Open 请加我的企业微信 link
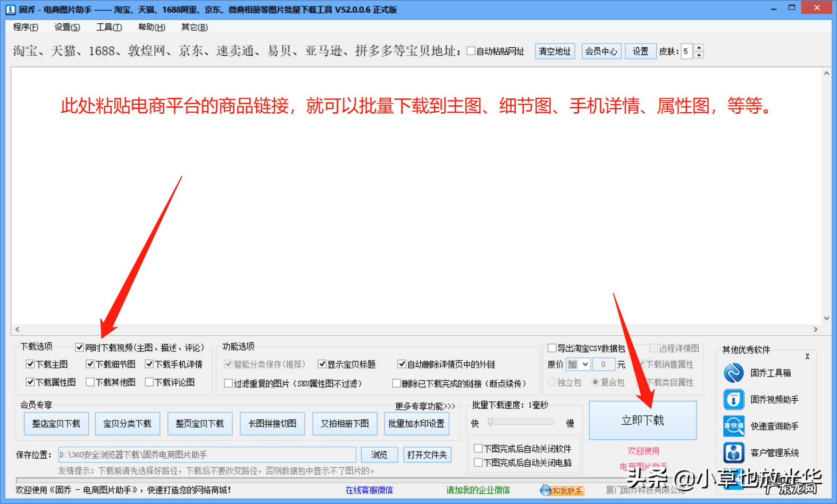This screenshot has width=837, height=504. click(x=478, y=490)
